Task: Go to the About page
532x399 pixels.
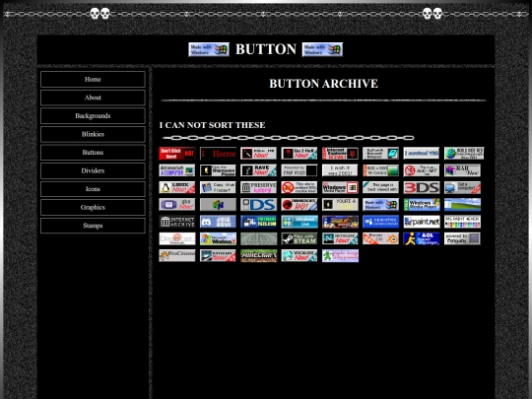Action: tap(93, 98)
